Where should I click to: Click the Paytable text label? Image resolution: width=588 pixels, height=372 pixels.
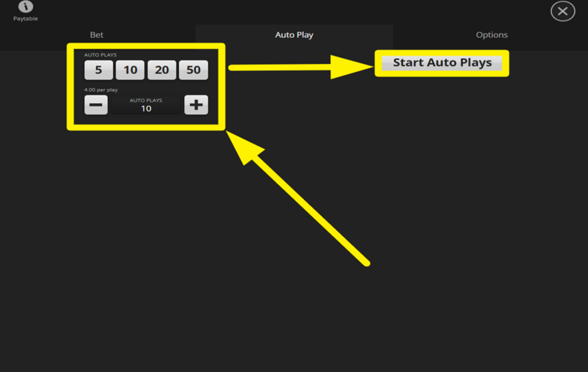(25, 19)
